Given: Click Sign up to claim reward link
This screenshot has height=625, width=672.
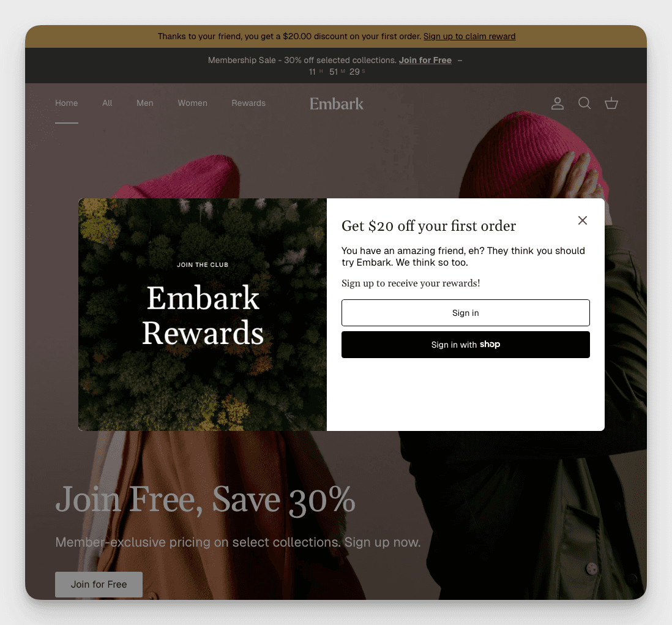Looking at the screenshot, I should pos(469,37).
